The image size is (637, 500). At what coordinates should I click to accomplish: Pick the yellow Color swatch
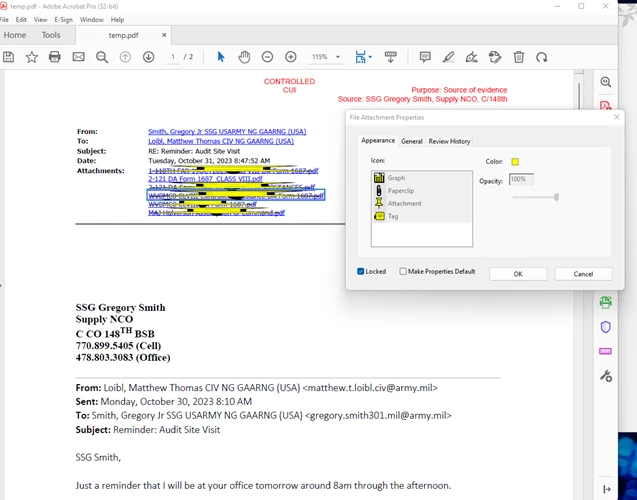(x=515, y=162)
